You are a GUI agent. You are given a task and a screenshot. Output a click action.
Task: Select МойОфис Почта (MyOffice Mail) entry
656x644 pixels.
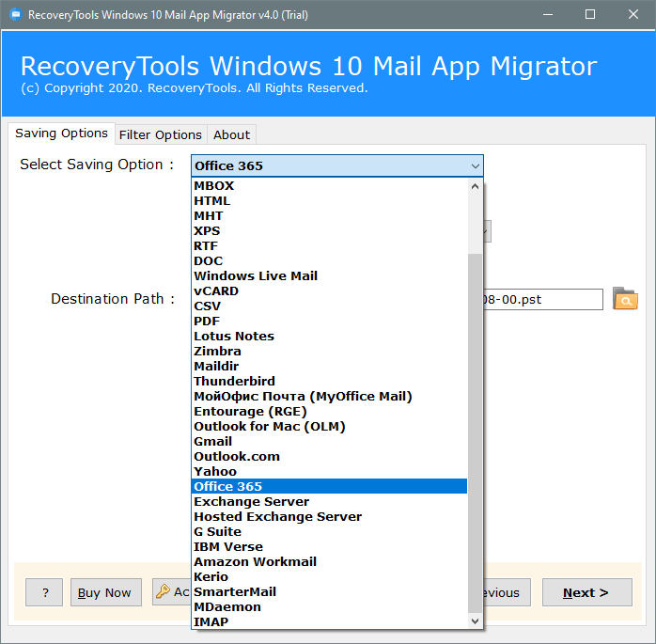click(x=329, y=397)
